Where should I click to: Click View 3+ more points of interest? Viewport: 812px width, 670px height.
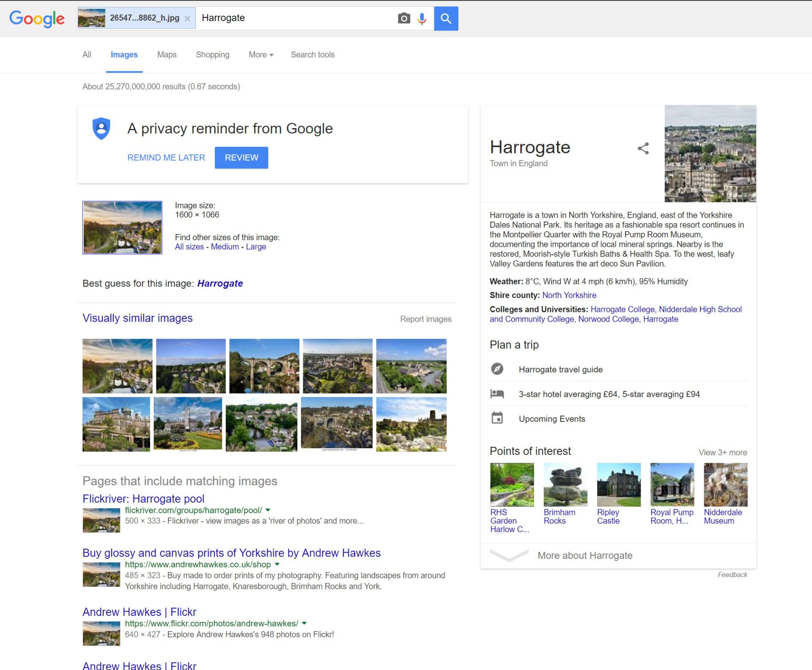[722, 452]
